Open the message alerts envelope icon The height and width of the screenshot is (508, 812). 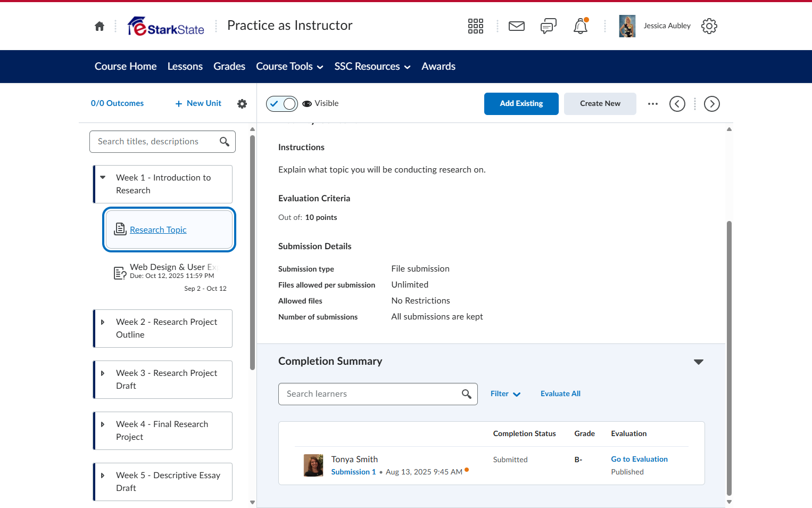click(x=517, y=26)
